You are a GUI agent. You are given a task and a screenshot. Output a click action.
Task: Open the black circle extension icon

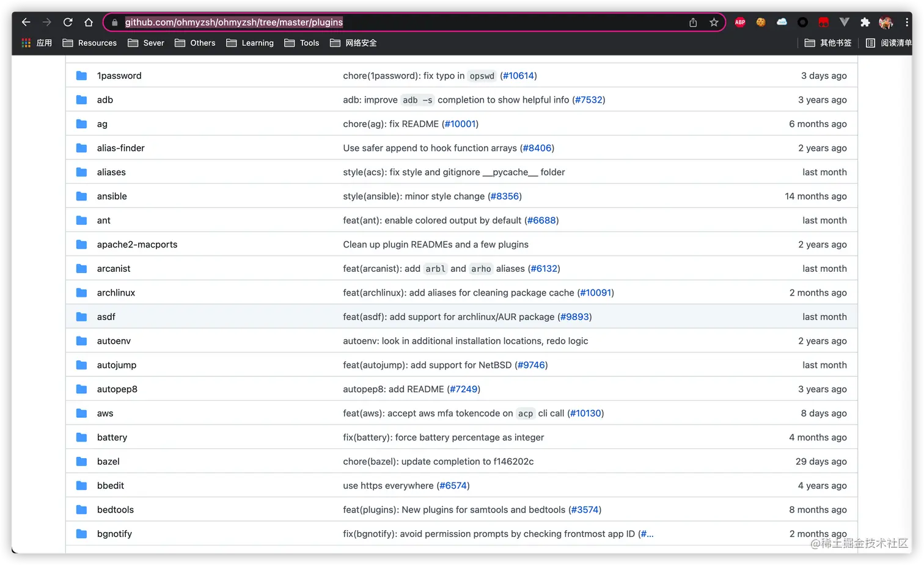coord(802,23)
